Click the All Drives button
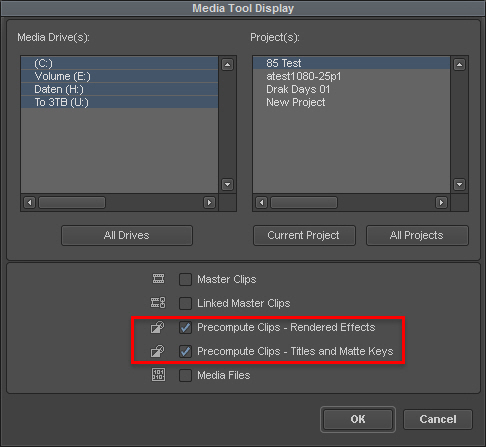The height and width of the screenshot is (447, 486). pyautogui.click(x=127, y=235)
